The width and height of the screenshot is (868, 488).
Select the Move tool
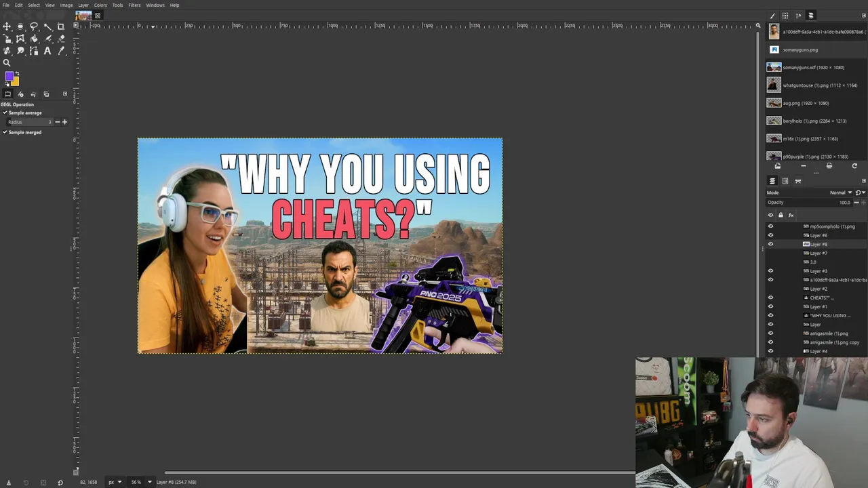7,26
